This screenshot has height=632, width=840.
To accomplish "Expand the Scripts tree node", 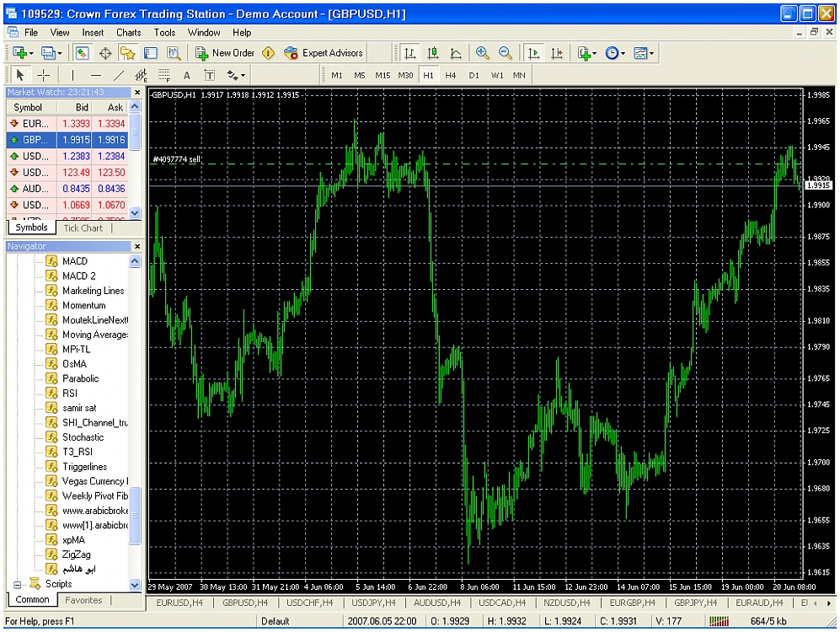I will 18,584.
